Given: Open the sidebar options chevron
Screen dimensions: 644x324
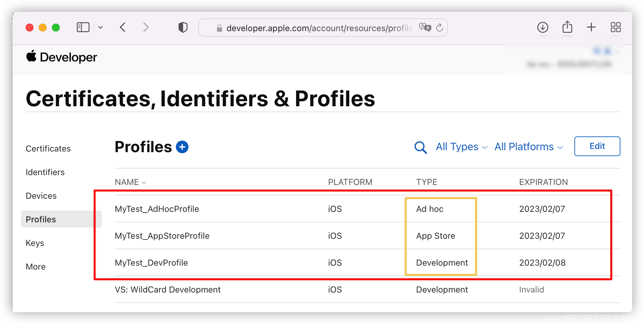Looking at the screenshot, I should 100,28.
